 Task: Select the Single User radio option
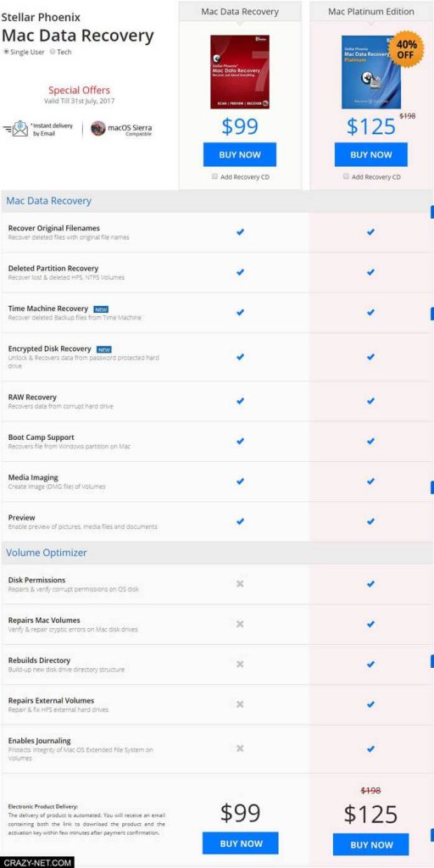coord(7,52)
